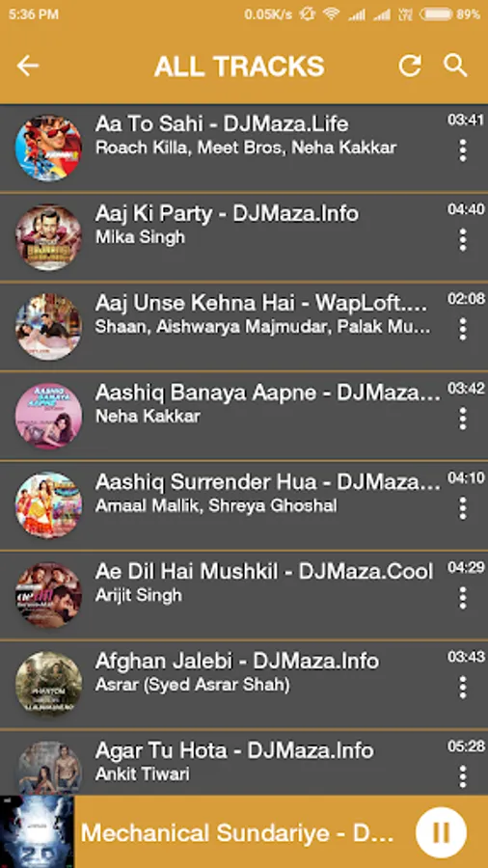Image resolution: width=488 pixels, height=868 pixels.
Task: Open now playing bar Mechanical Sundariye title
Action: (x=238, y=832)
